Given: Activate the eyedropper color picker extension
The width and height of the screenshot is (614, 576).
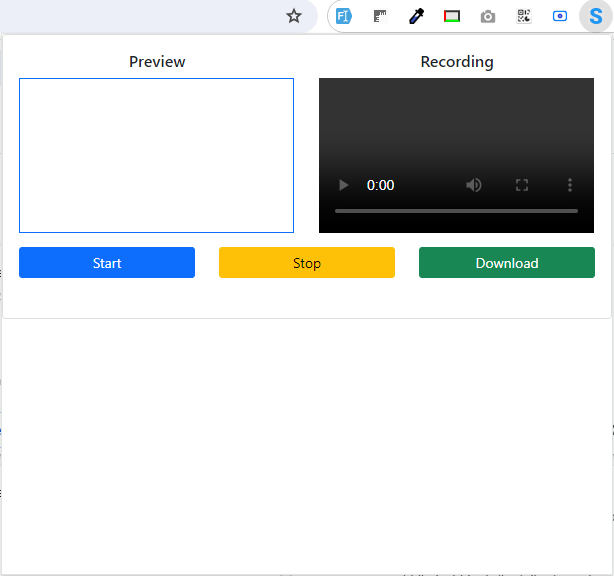Looking at the screenshot, I should 416,16.
